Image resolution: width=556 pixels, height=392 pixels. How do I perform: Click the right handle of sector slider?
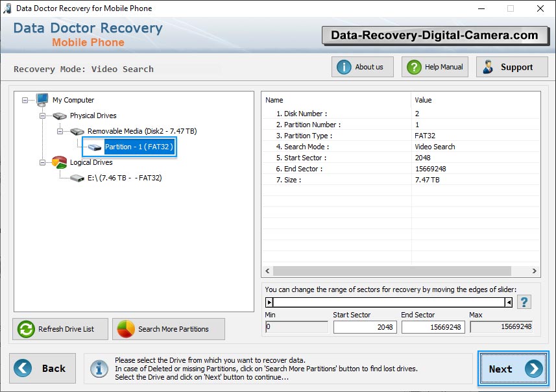tap(509, 302)
